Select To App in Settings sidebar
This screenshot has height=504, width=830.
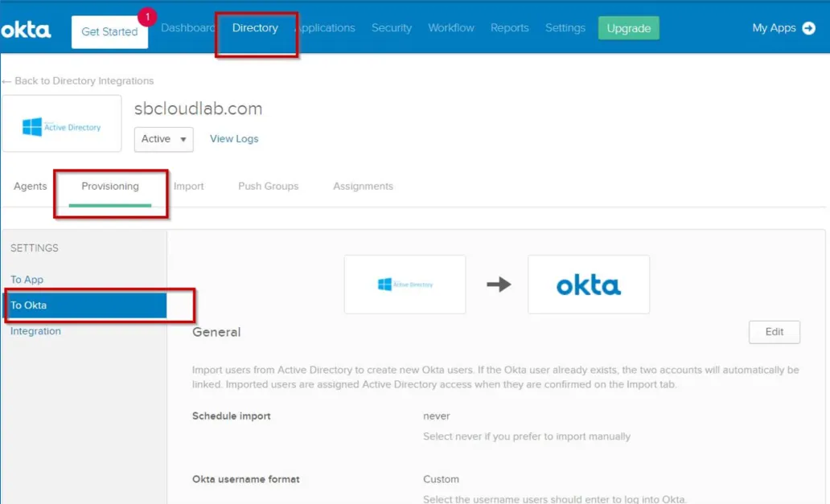pos(27,279)
